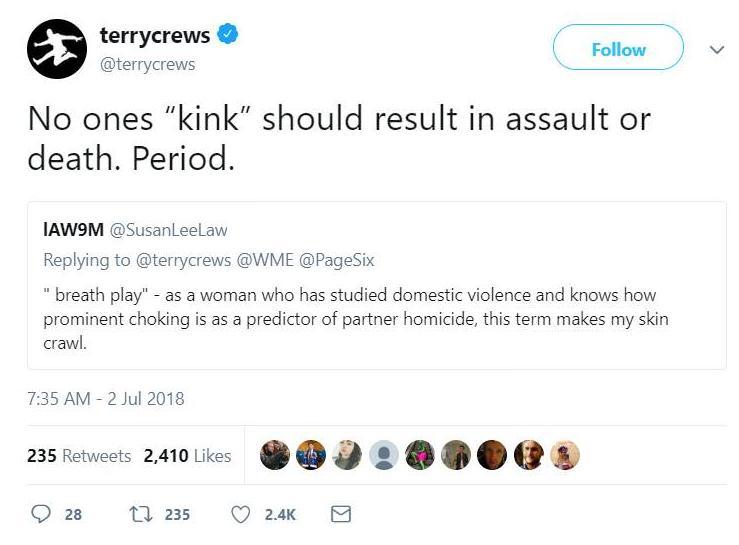Click the last liker avatar

point(565,455)
